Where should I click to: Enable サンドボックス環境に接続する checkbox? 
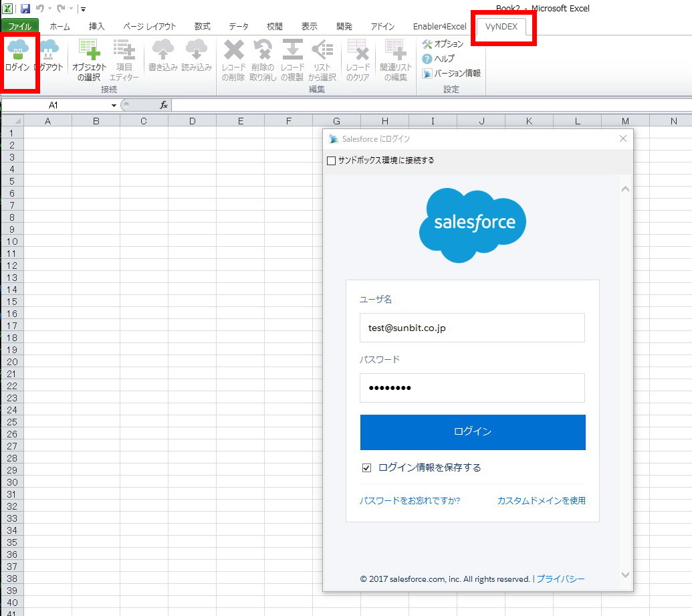pos(331,161)
